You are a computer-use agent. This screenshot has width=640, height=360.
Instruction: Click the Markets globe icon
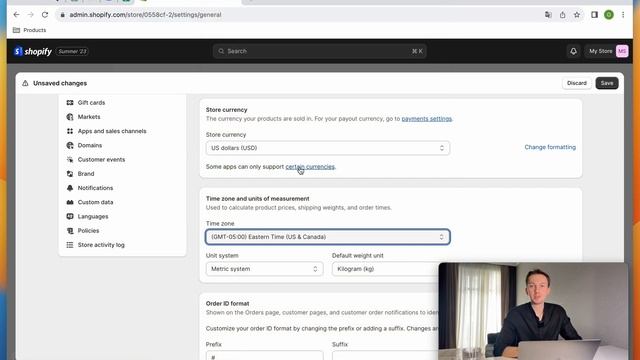(x=70, y=117)
